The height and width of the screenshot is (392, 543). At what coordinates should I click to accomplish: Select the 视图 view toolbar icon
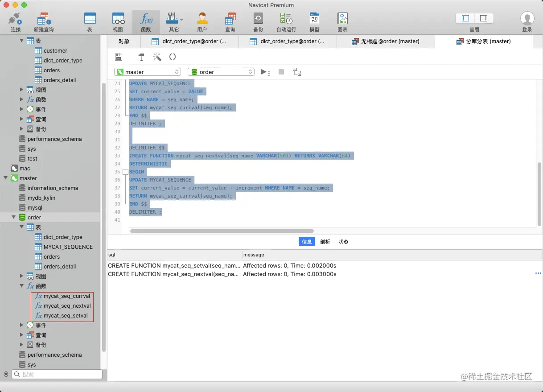point(118,21)
